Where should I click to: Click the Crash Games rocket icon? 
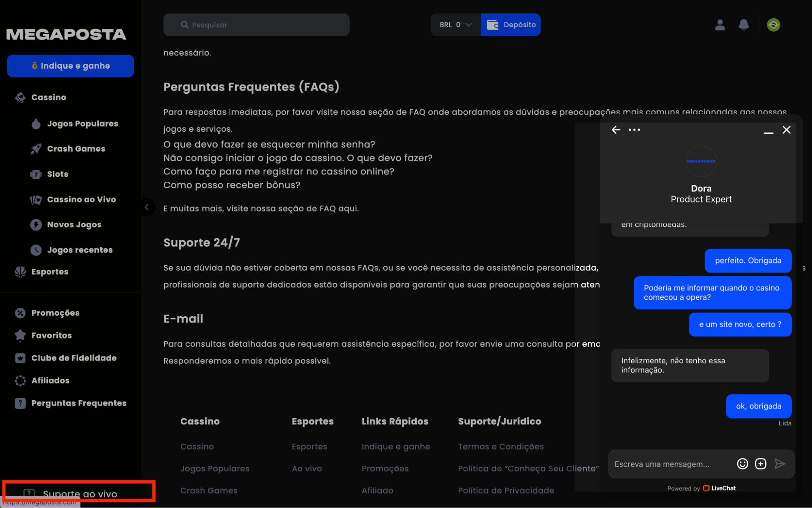click(x=36, y=149)
